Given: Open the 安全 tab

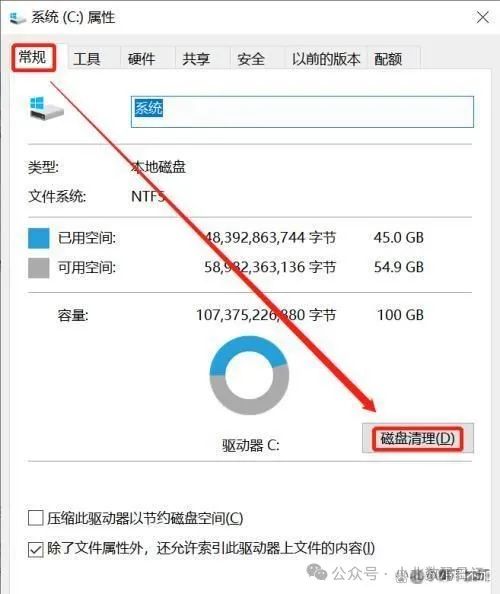Looking at the screenshot, I should click(x=251, y=59).
